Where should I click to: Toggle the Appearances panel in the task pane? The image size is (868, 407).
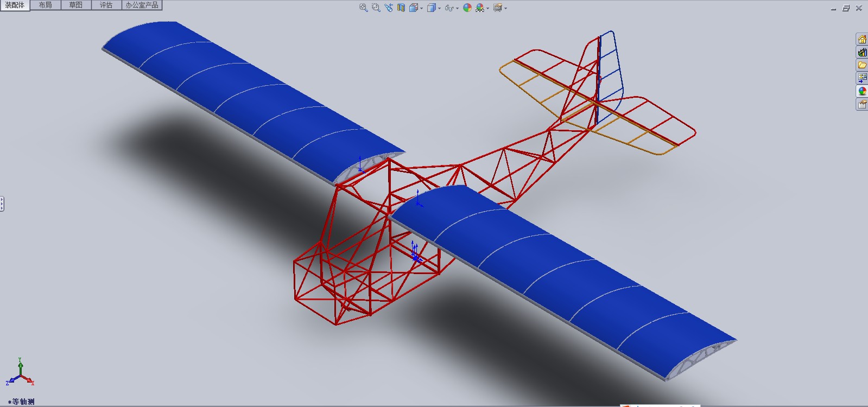[862, 91]
